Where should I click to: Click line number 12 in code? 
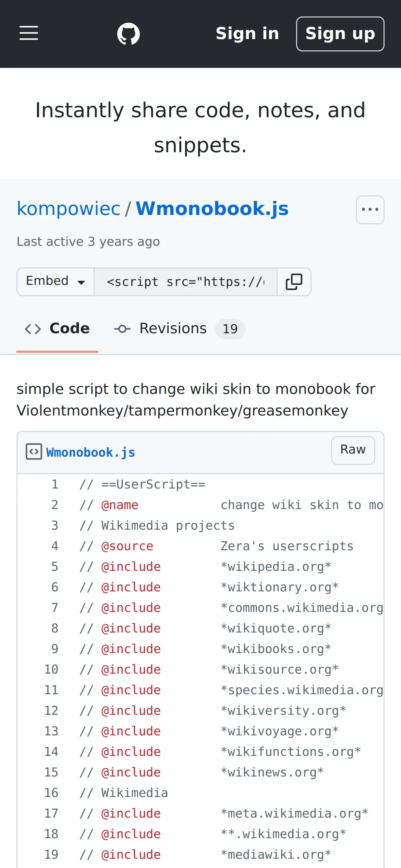click(x=51, y=711)
